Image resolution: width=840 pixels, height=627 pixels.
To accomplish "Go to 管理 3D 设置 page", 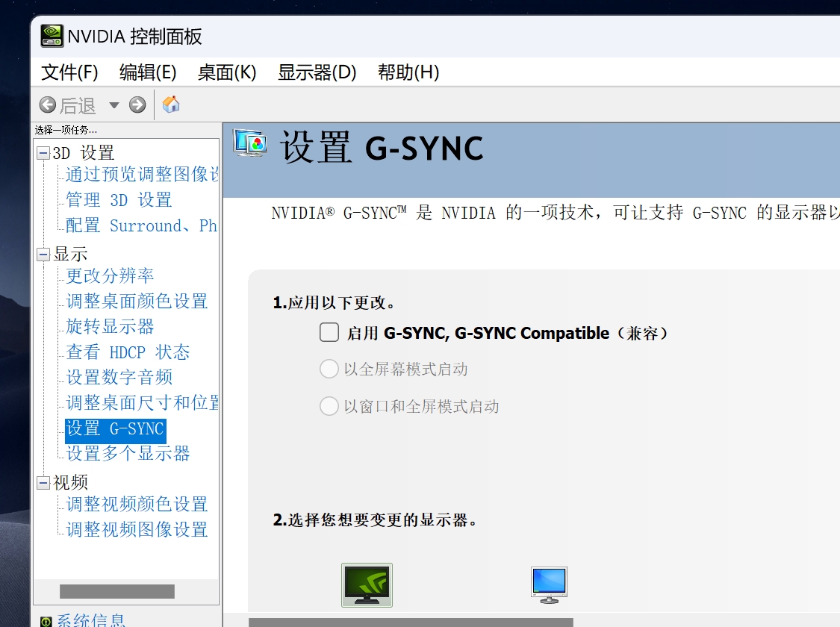I will [119, 200].
